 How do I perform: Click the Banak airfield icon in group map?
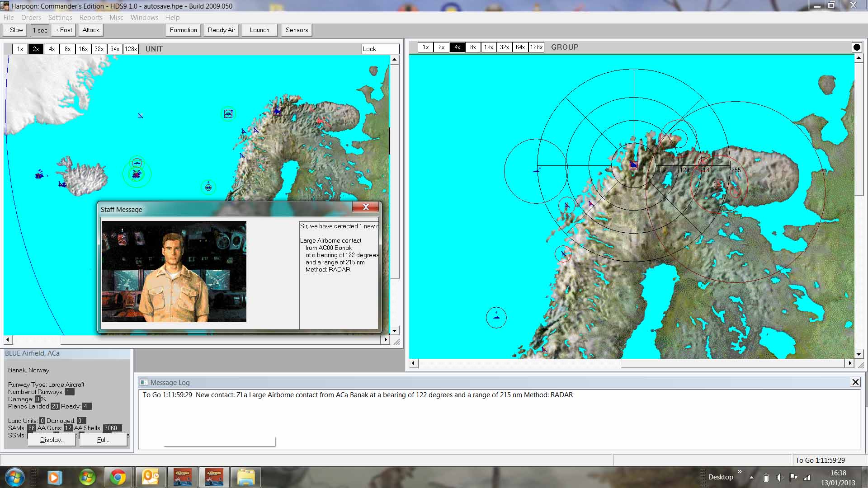[633, 165]
